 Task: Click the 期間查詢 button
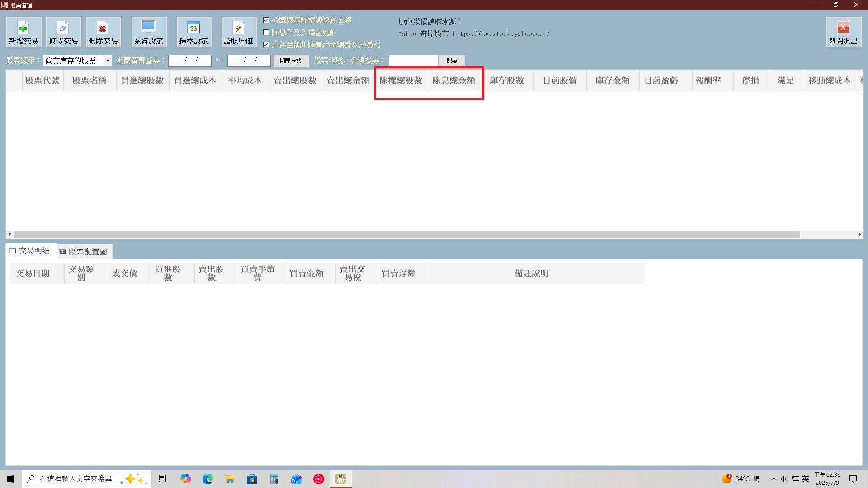(291, 61)
